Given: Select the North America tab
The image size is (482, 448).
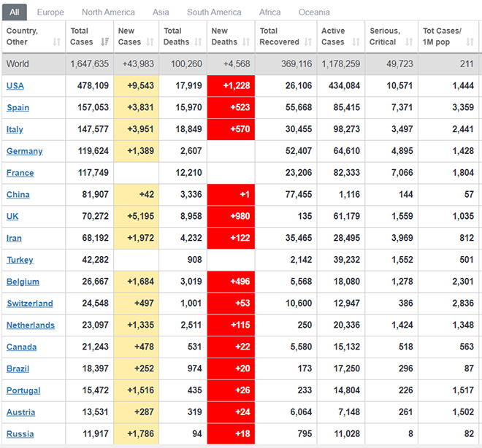Looking at the screenshot, I should pyautogui.click(x=108, y=12).
